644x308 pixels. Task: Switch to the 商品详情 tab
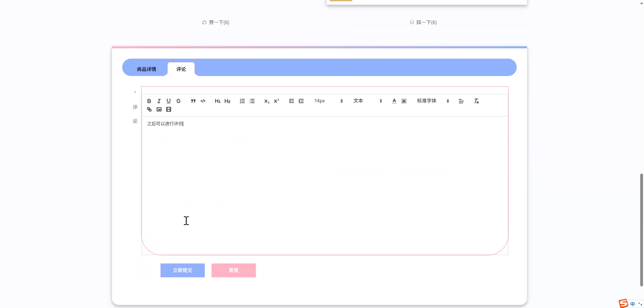coord(146,69)
